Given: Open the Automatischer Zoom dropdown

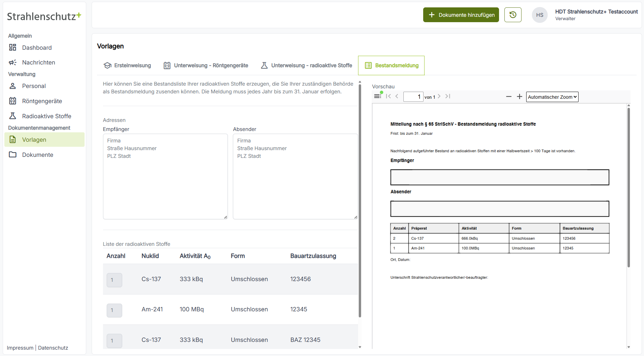Looking at the screenshot, I should (552, 97).
